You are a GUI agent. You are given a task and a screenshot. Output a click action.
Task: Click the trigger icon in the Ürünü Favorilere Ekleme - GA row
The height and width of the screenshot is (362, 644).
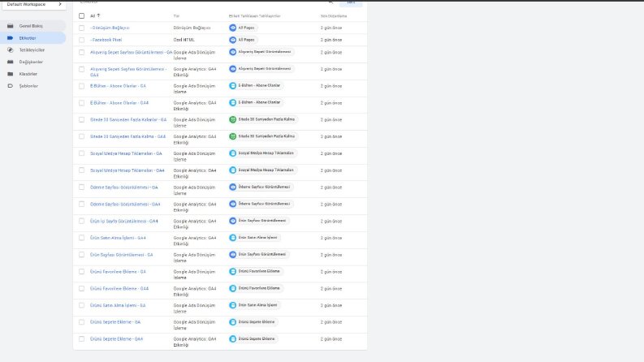[x=232, y=271]
